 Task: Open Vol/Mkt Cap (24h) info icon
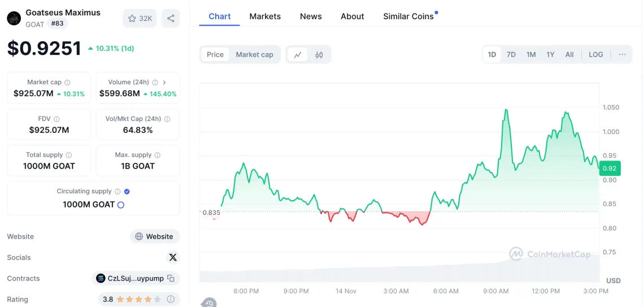tap(167, 119)
